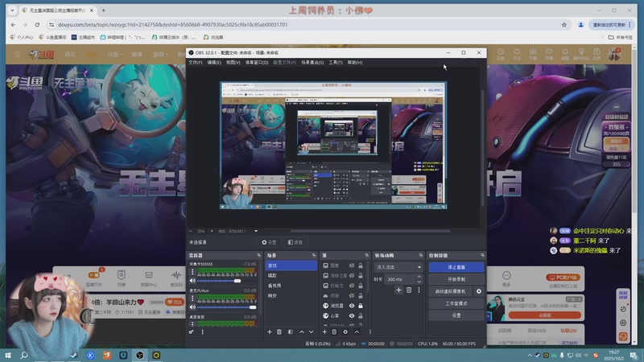The width and height of the screenshot is (644, 362).
Task: Open transition three-dot options menu
Action: point(419,290)
